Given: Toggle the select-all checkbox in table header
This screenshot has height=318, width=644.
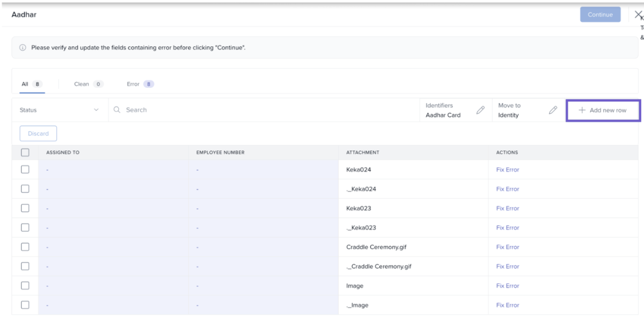Looking at the screenshot, I should click(25, 152).
